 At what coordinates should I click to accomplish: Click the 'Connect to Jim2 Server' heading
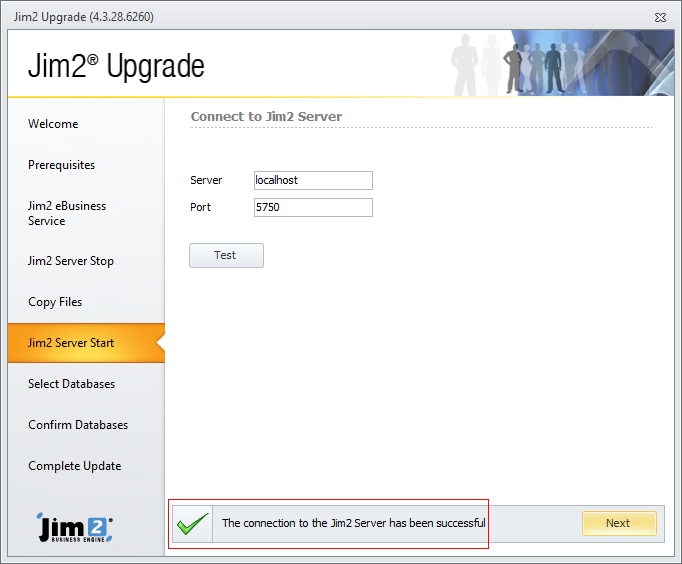[x=266, y=117]
